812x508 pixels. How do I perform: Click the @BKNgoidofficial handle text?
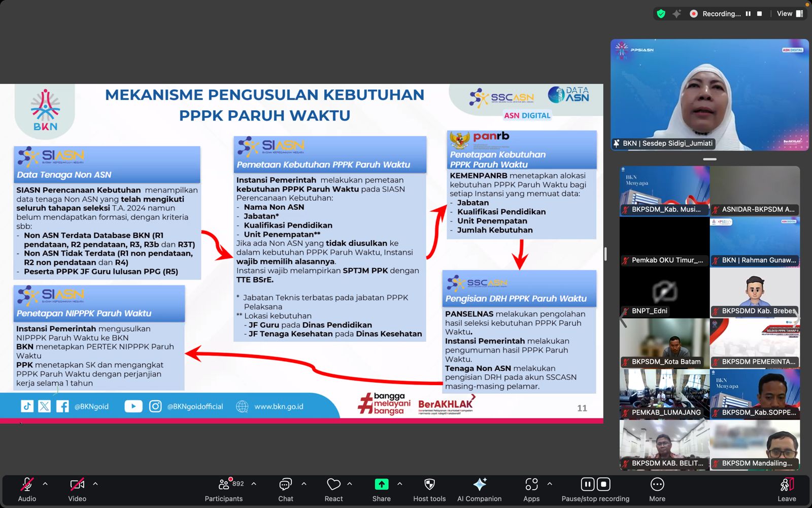[195, 406]
